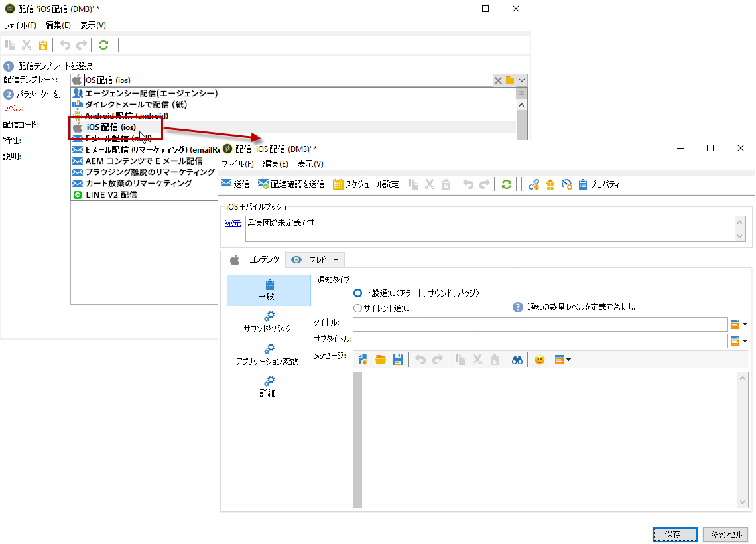The height and width of the screenshot is (544, 756).
Task: Open personalization dropdown next to Title field
Action: pos(739,324)
